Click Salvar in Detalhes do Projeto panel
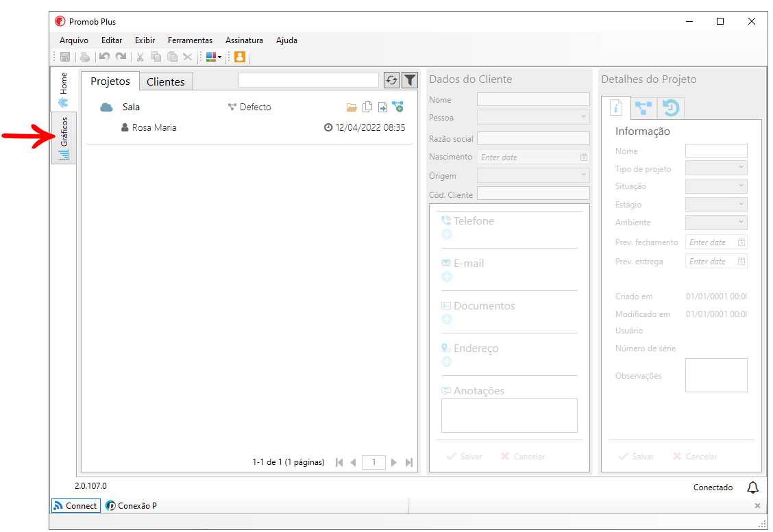This screenshot has height=532, width=773. click(x=636, y=457)
